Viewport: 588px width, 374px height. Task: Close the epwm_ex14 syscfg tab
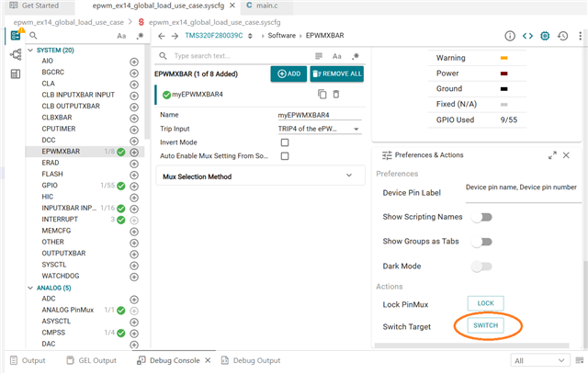pyautogui.click(x=232, y=6)
